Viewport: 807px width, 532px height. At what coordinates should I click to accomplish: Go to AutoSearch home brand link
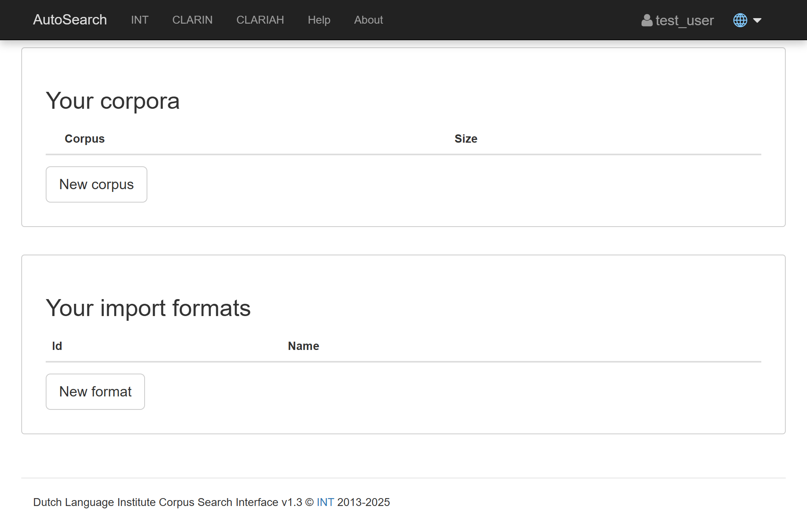[x=70, y=20]
